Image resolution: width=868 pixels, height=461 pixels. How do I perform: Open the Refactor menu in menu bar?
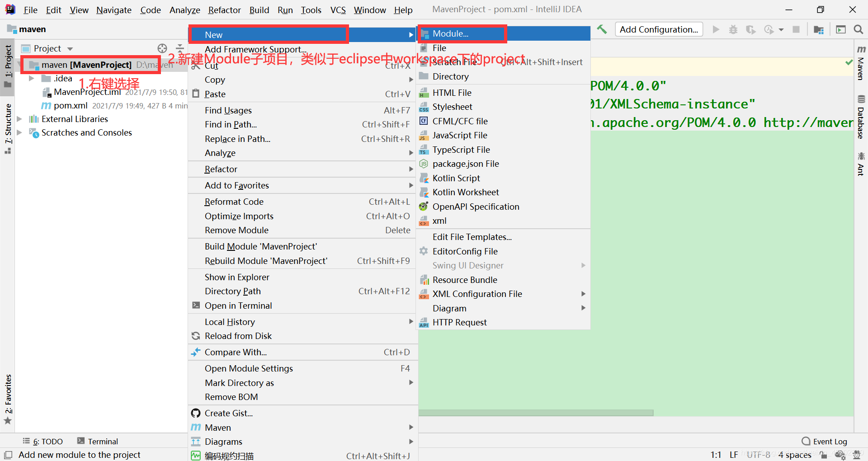(x=224, y=10)
